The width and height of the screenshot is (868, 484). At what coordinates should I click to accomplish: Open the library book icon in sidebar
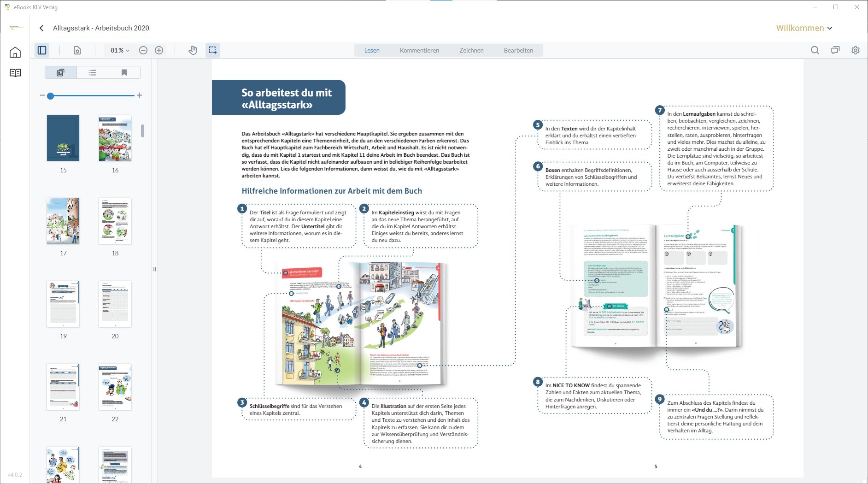15,73
